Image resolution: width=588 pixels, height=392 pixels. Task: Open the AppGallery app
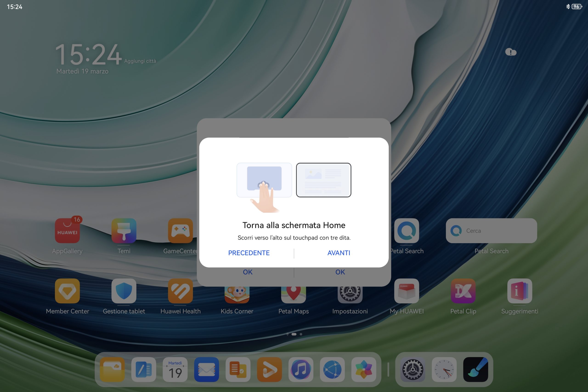[x=67, y=231]
